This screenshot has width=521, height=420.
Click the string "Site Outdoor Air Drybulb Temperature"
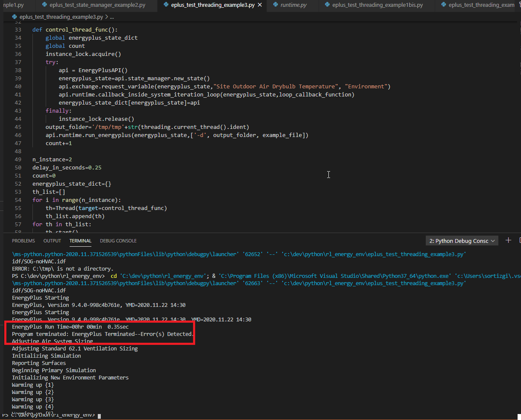pyautogui.click(x=275, y=87)
